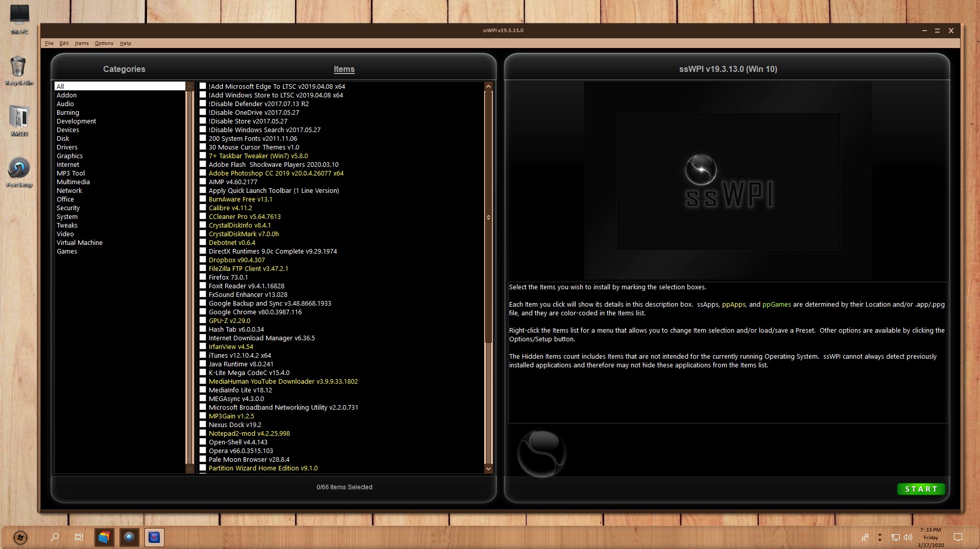
Task: Select the Security category
Action: [68, 208]
